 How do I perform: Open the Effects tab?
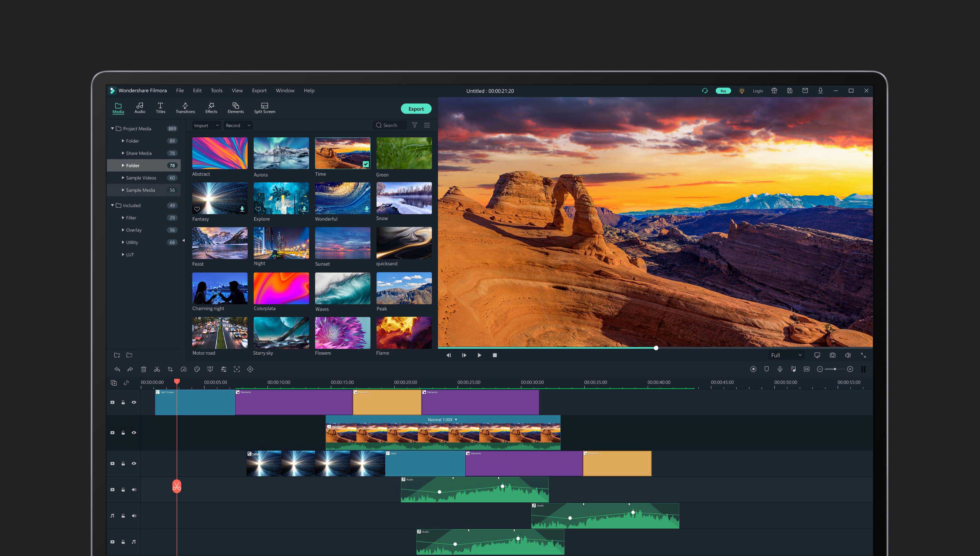click(x=211, y=108)
